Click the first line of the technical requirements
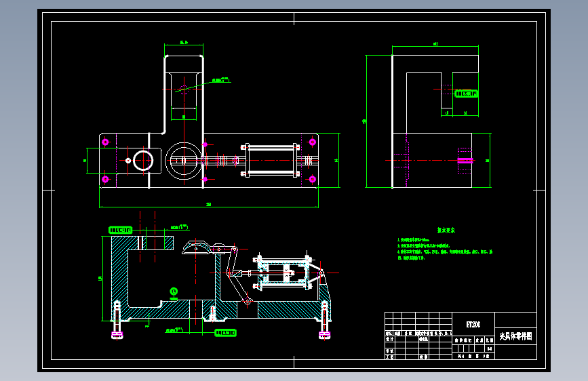Viewport: 588px width, 381px height. pyautogui.click(x=414, y=239)
